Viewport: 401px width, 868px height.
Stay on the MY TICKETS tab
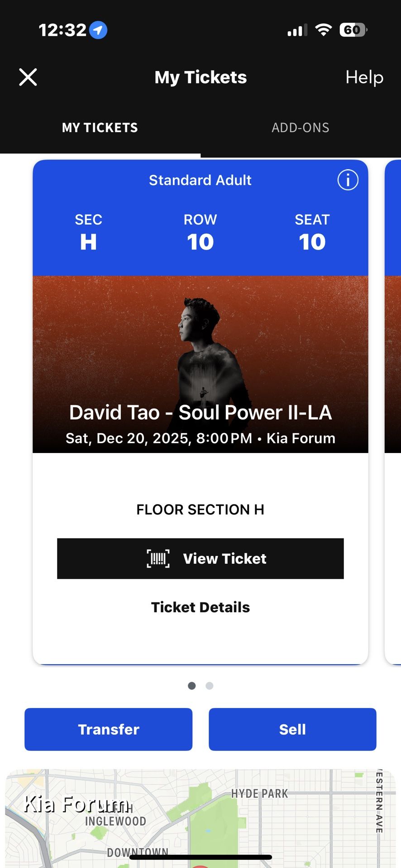(100, 127)
